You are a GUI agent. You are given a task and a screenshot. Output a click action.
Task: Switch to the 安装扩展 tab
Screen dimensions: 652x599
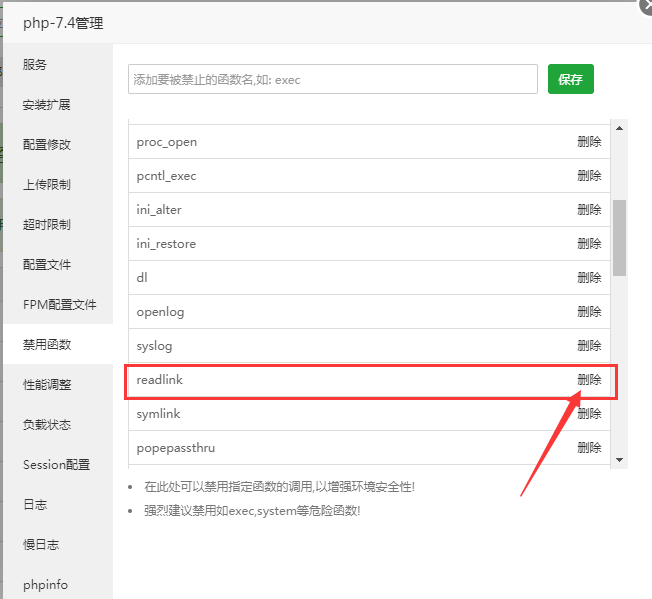click(47, 105)
